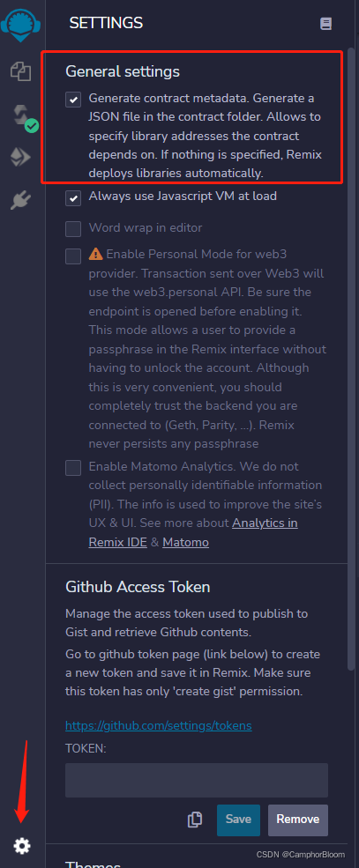
Task: Uncheck Generate contract metadata checkbox
Action: pos(73,100)
